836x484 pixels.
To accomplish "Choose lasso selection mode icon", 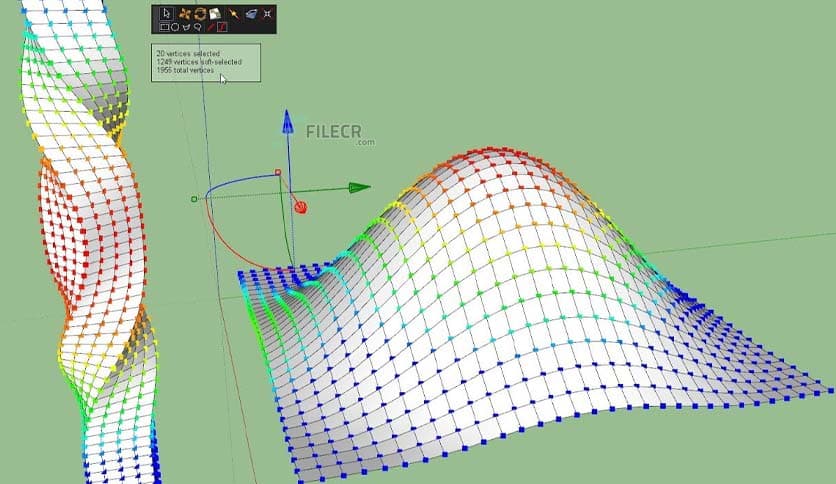I will click(197, 27).
